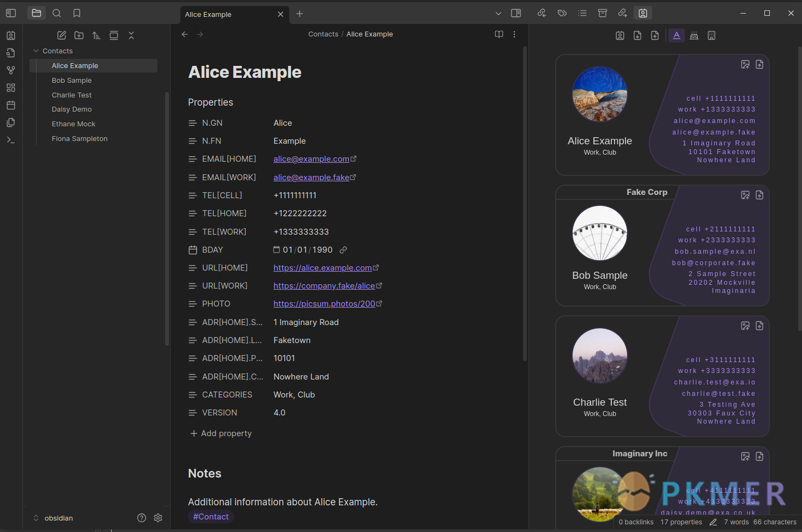Click the canvas grid ribbon icon
Viewport: 802px width, 532px height.
11,88
